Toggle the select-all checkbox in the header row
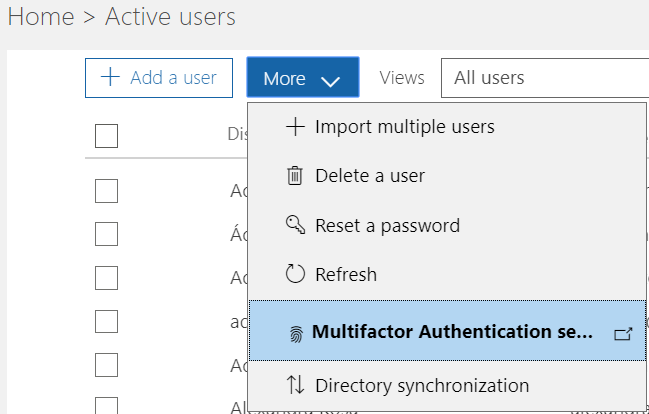649x414 pixels. pos(106,136)
